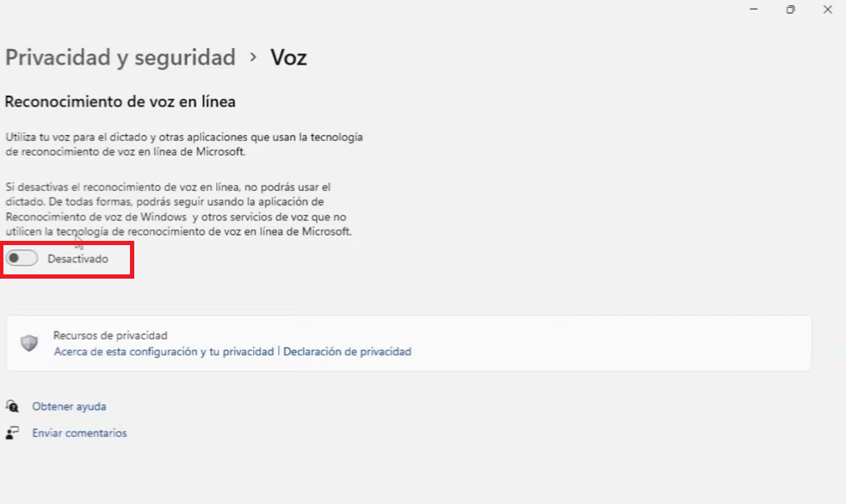This screenshot has height=504, width=846.
Task: Restore down the Settings window
Action: pyautogui.click(x=790, y=9)
